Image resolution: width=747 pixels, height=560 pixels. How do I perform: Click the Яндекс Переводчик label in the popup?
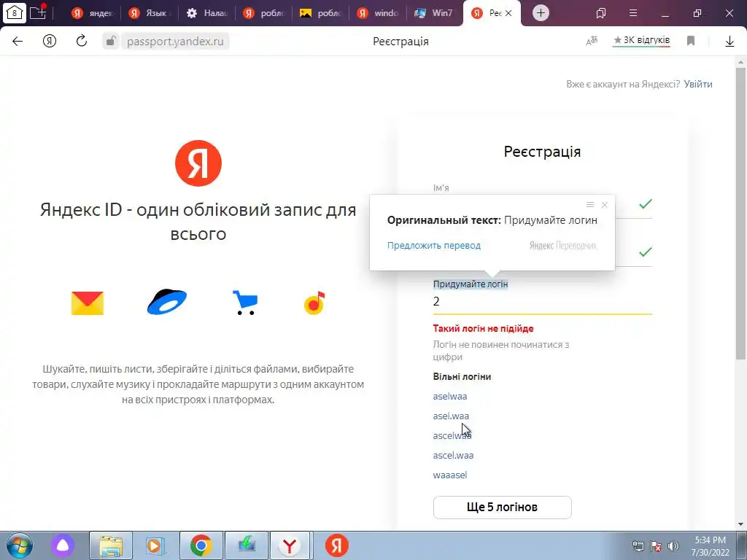[x=563, y=245]
